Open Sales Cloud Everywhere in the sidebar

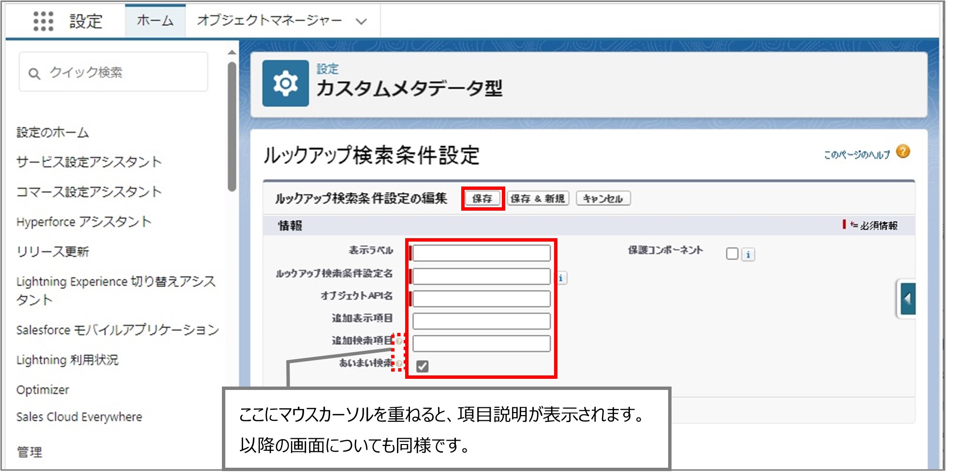(x=79, y=417)
